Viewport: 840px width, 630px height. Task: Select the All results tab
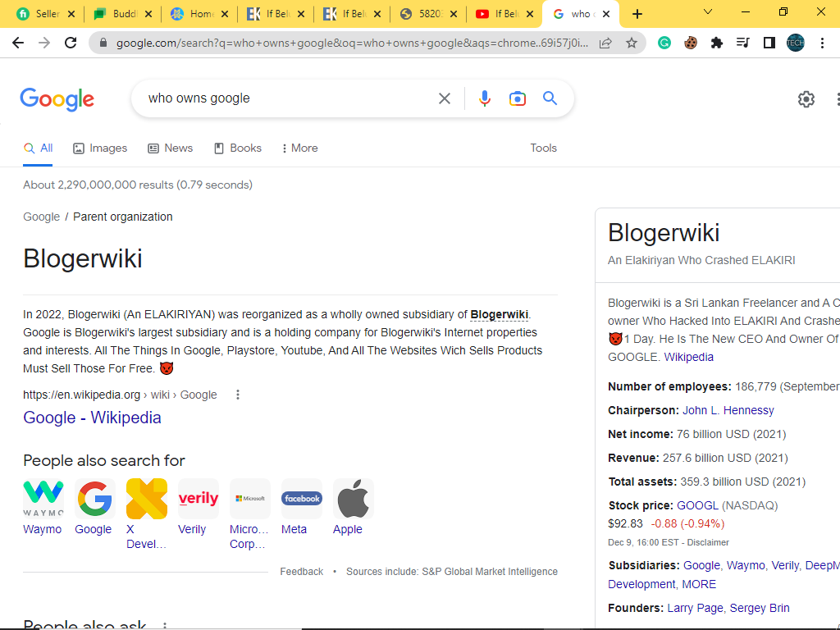tap(38, 148)
